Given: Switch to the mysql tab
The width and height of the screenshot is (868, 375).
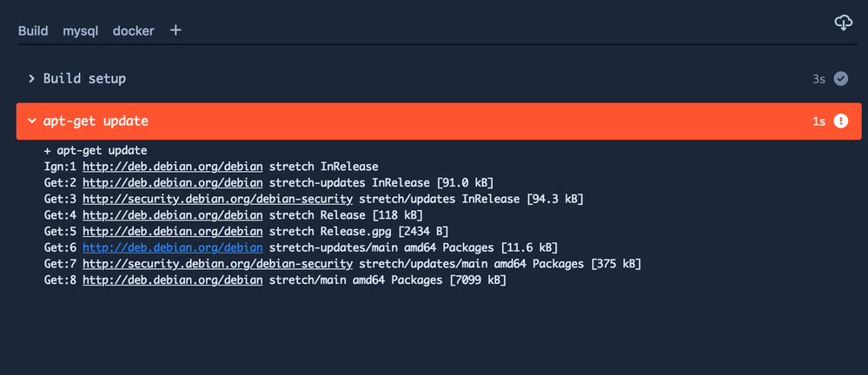Looking at the screenshot, I should 80,31.
